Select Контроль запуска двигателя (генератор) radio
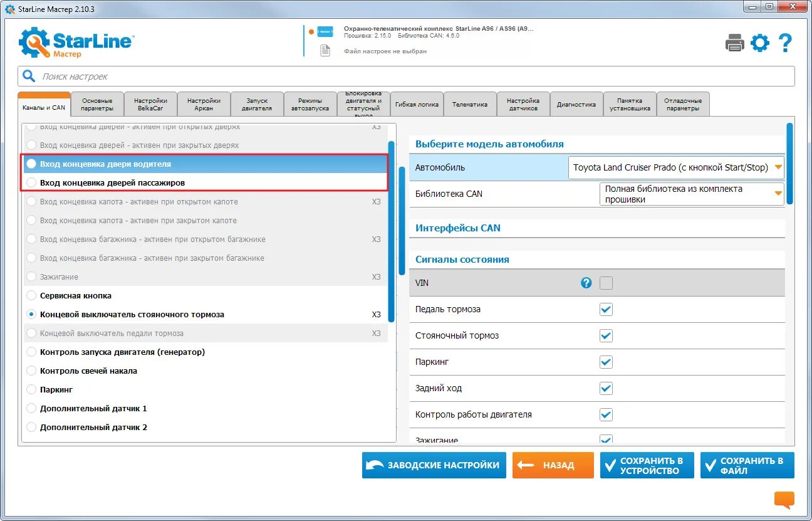Image resolution: width=812 pixels, height=521 pixels. 31,352
